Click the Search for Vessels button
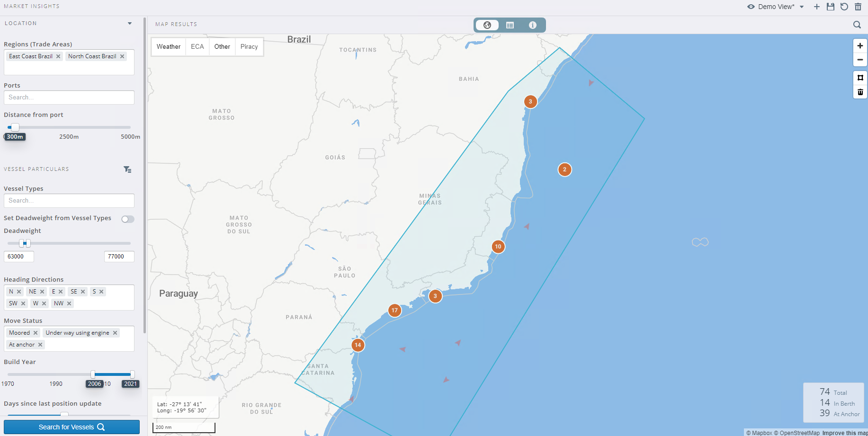The width and height of the screenshot is (868, 436). [72, 427]
